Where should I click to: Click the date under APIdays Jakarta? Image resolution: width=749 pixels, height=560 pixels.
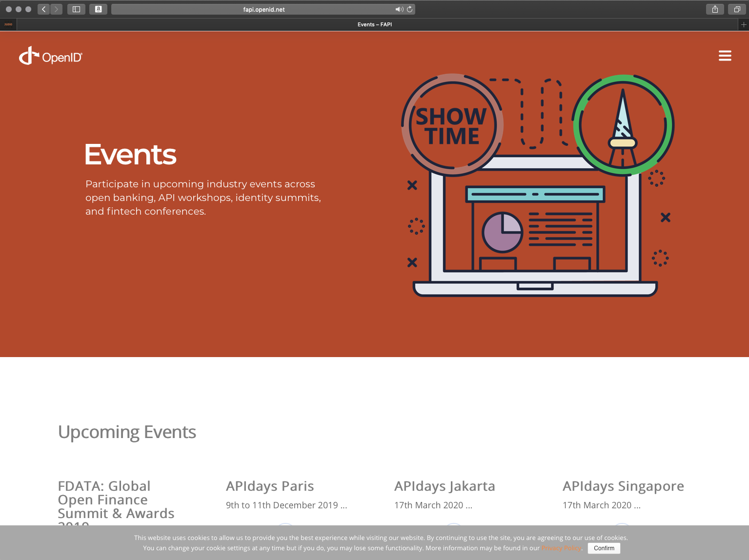click(433, 505)
